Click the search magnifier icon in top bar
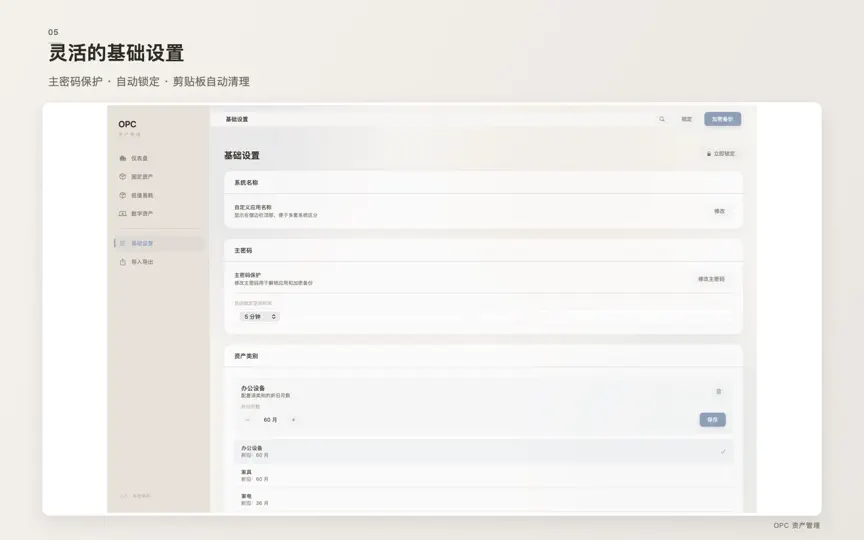The width and height of the screenshot is (864, 540). [662, 119]
